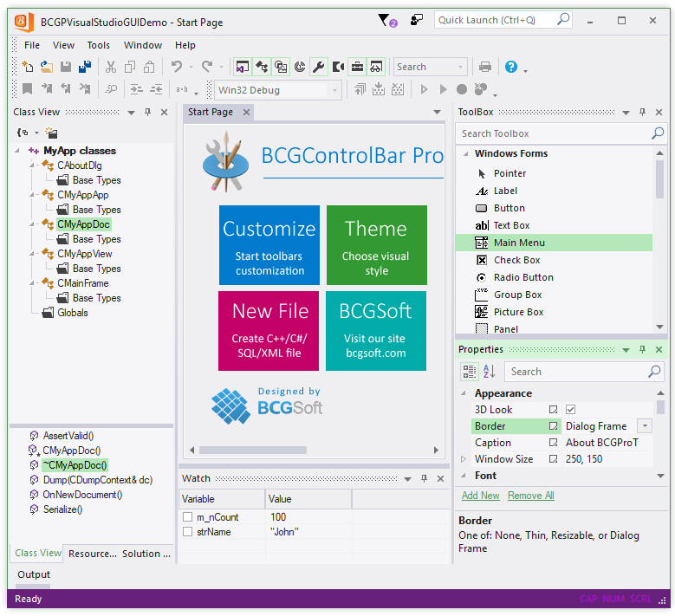Collapse the Windows Forms toolbox group
675x616 pixels.
pyautogui.click(x=465, y=153)
